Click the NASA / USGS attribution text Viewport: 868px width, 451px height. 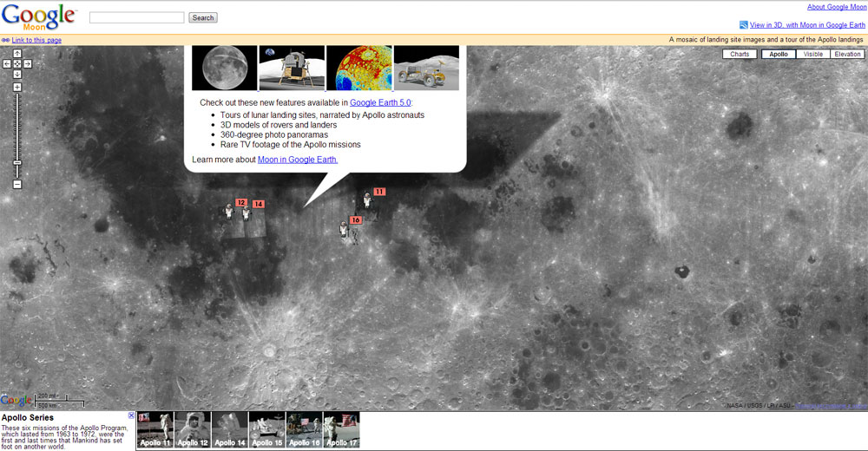(759, 406)
